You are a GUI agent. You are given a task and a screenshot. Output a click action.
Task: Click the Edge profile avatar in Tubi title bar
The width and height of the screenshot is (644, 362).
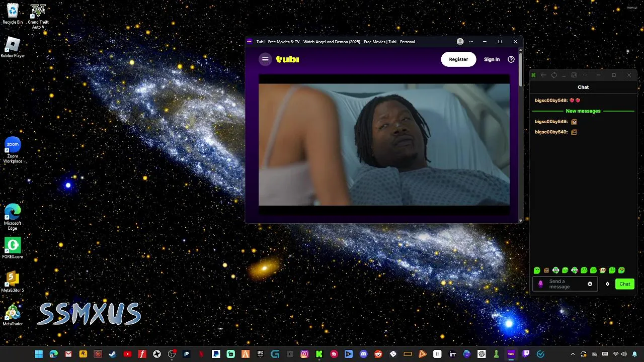click(x=460, y=42)
